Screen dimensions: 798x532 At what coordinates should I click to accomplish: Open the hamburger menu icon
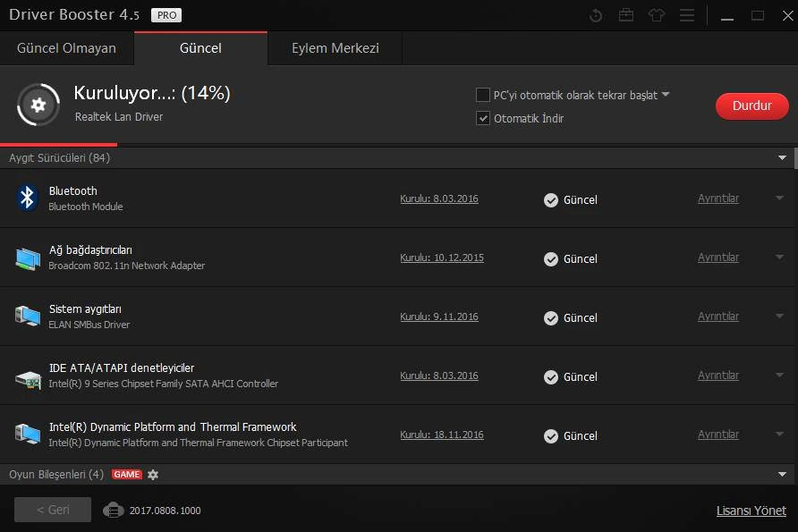pyautogui.click(x=687, y=15)
